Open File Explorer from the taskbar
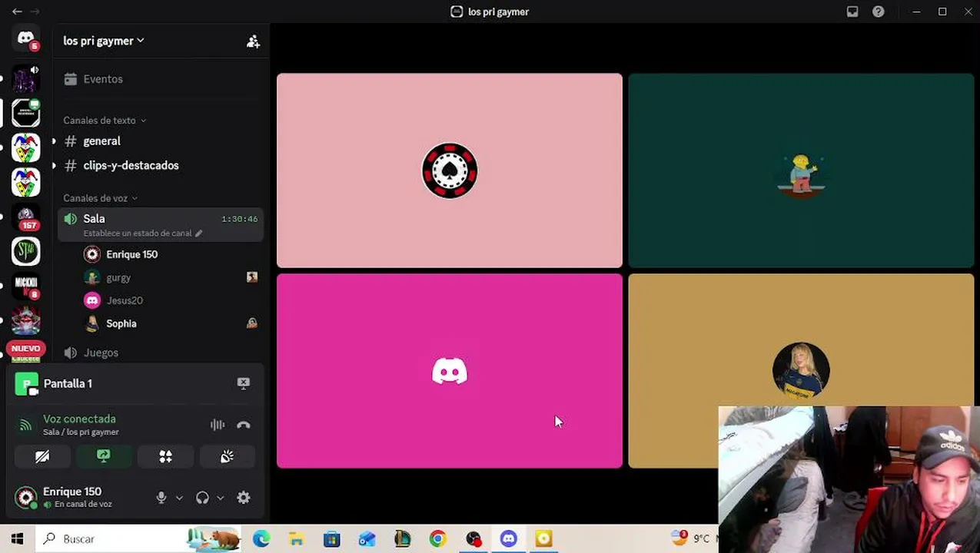 tap(296, 539)
